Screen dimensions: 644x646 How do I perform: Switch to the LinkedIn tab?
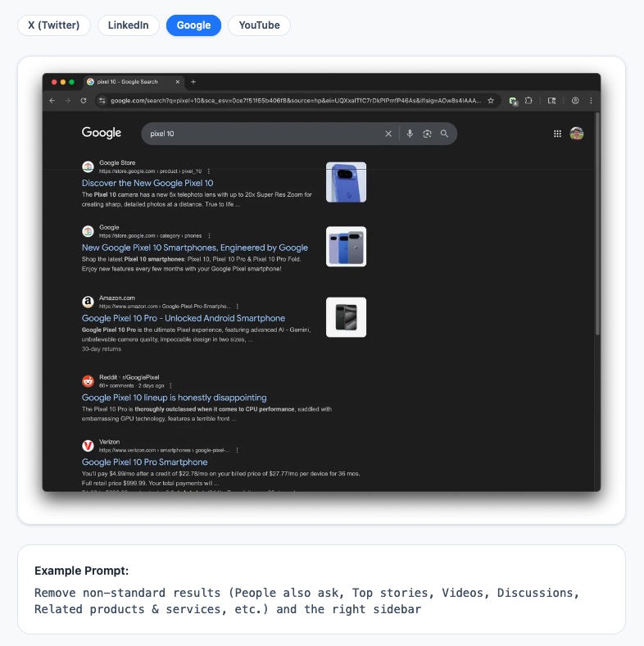[128, 25]
